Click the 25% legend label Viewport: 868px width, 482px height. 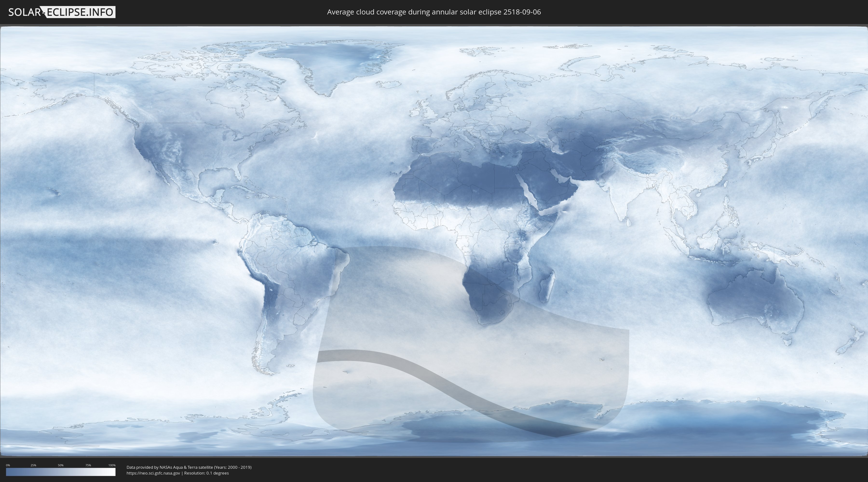[33, 465]
